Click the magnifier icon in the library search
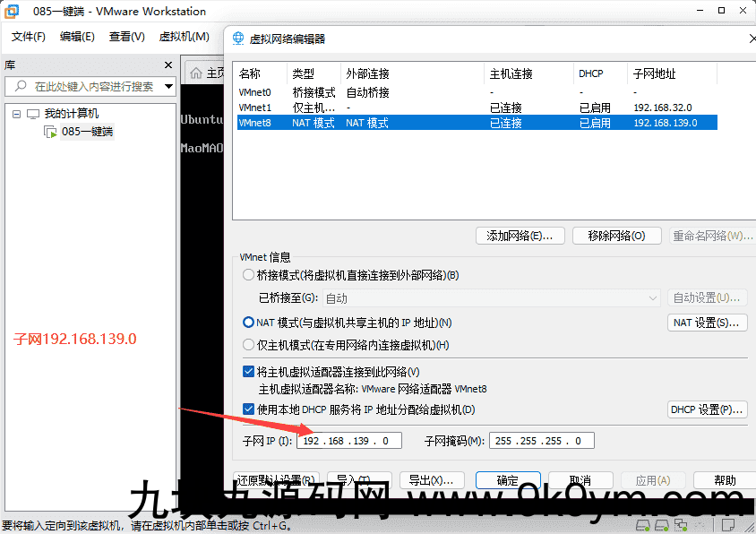The width and height of the screenshot is (756, 534). coord(21,87)
